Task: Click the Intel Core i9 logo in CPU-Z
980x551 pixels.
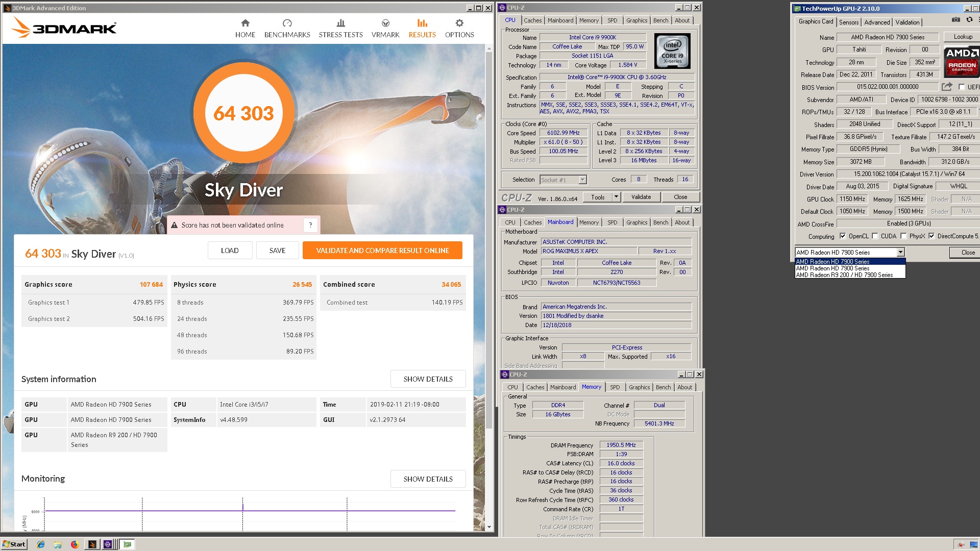Action: coord(672,51)
